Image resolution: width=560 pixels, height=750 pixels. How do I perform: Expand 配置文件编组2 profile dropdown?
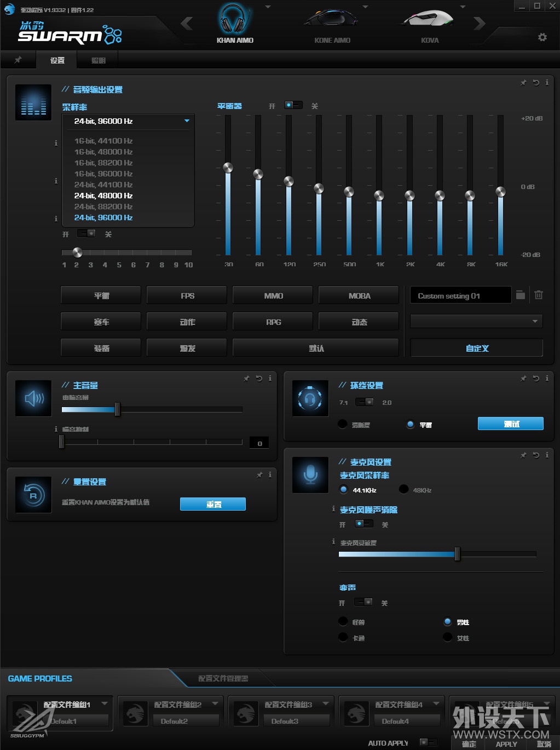(x=215, y=703)
